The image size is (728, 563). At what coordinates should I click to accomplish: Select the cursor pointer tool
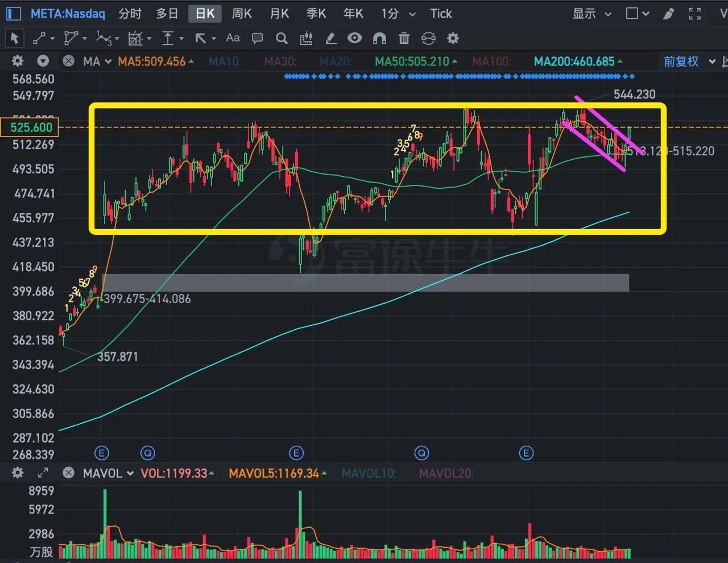(x=15, y=38)
